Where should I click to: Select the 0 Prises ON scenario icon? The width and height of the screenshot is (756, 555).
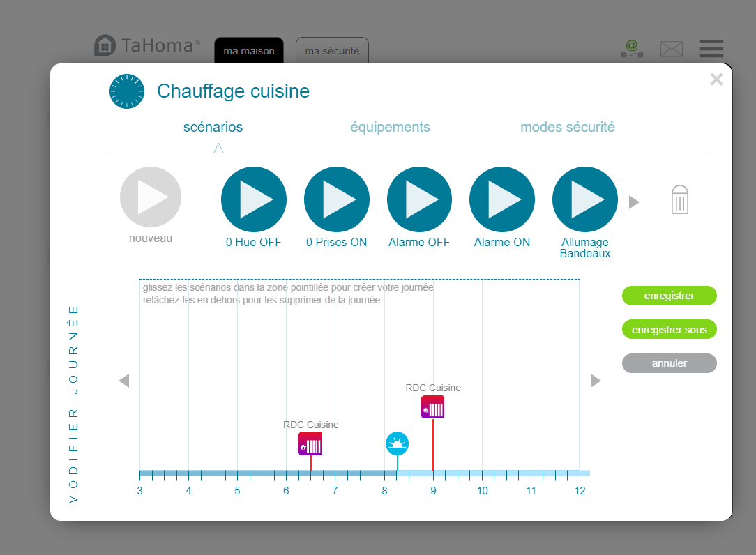pyautogui.click(x=337, y=199)
